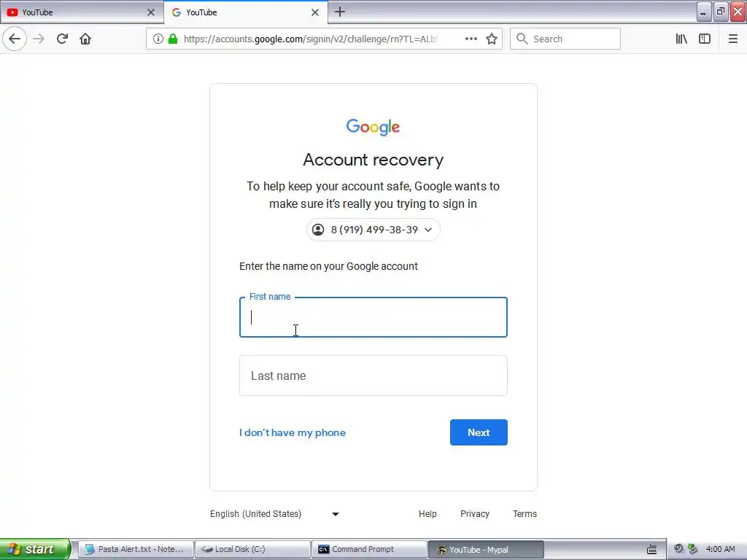Click the green padlock security icon
Screen dimensions: 747x560
[173, 39]
